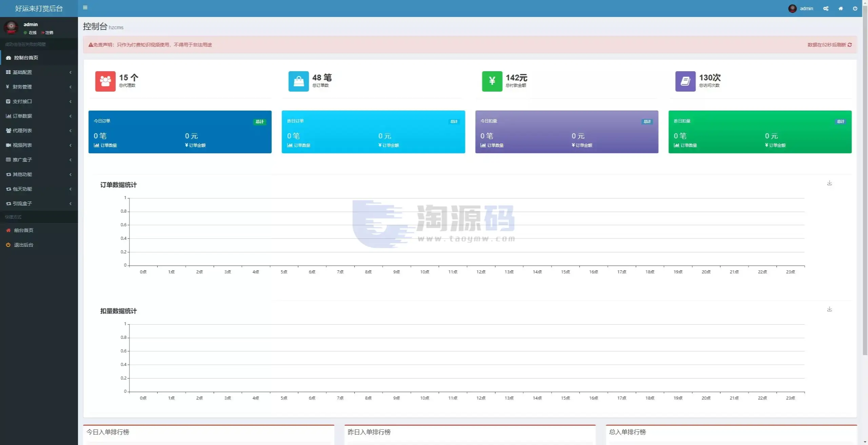Screen dimensions: 868x445
Task: Click the dashboard icon for 控制台首页
Action: tap(8, 58)
